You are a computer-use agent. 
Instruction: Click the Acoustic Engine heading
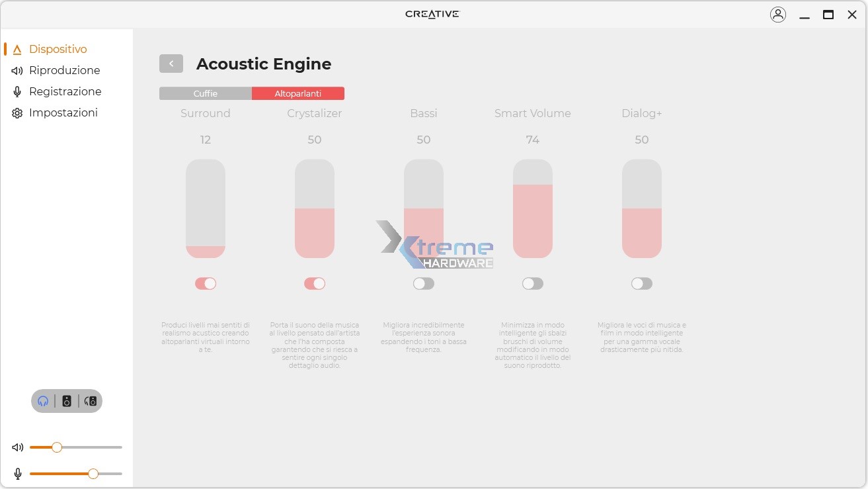[263, 64]
